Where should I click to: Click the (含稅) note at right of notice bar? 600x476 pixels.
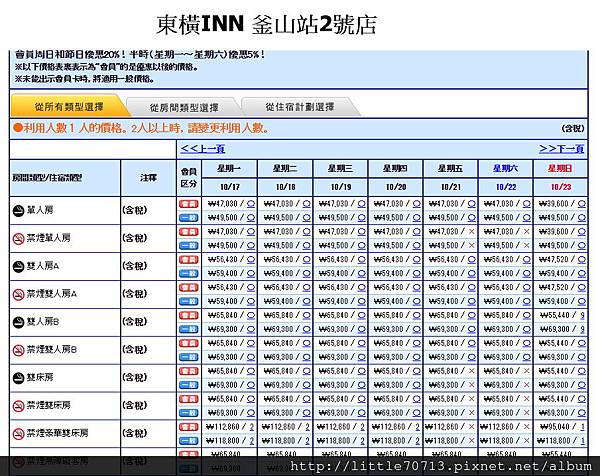pos(573,129)
